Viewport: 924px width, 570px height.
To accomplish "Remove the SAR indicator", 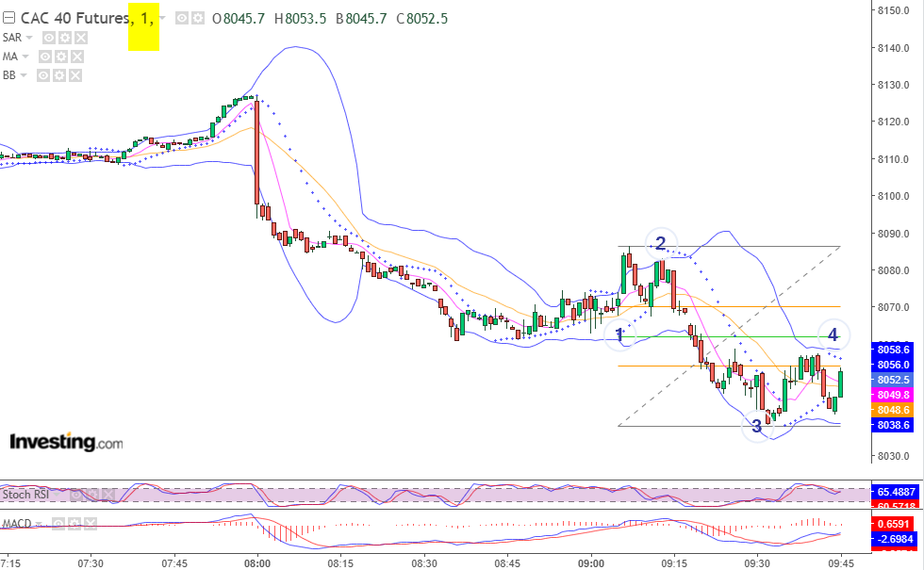I will [81, 38].
